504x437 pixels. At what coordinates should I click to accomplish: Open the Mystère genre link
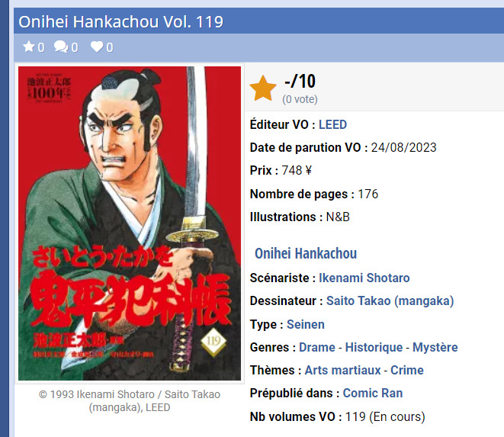click(435, 347)
